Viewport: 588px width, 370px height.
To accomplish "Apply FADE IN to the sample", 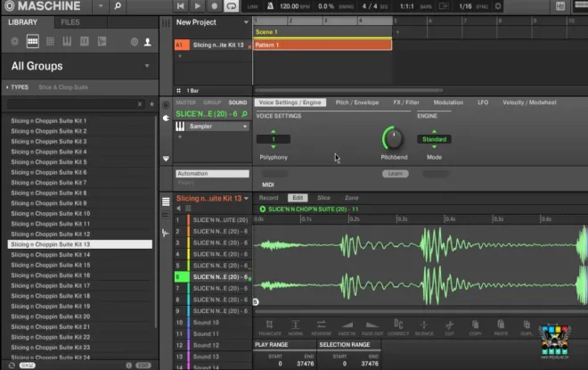I will 347,327.
